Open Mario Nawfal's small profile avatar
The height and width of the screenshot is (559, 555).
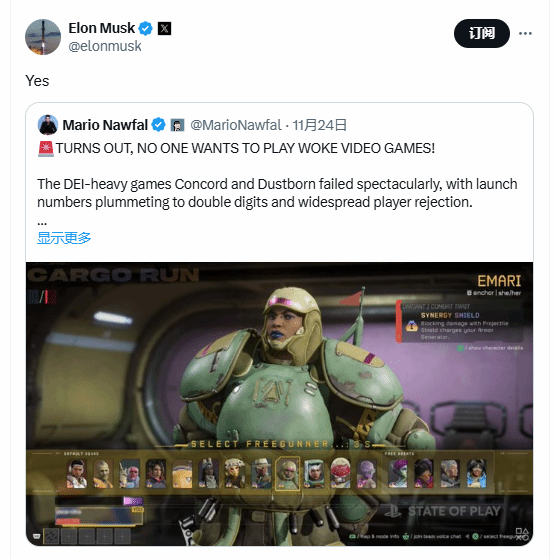point(48,125)
